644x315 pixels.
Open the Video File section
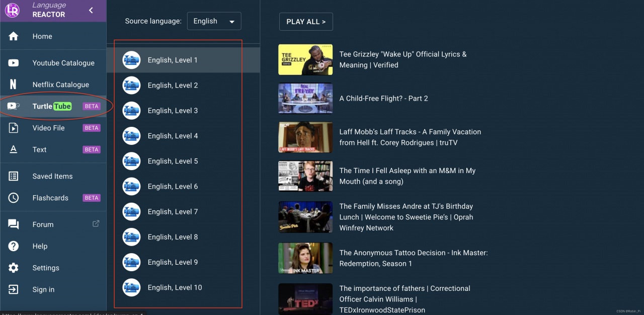click(49, 128)
